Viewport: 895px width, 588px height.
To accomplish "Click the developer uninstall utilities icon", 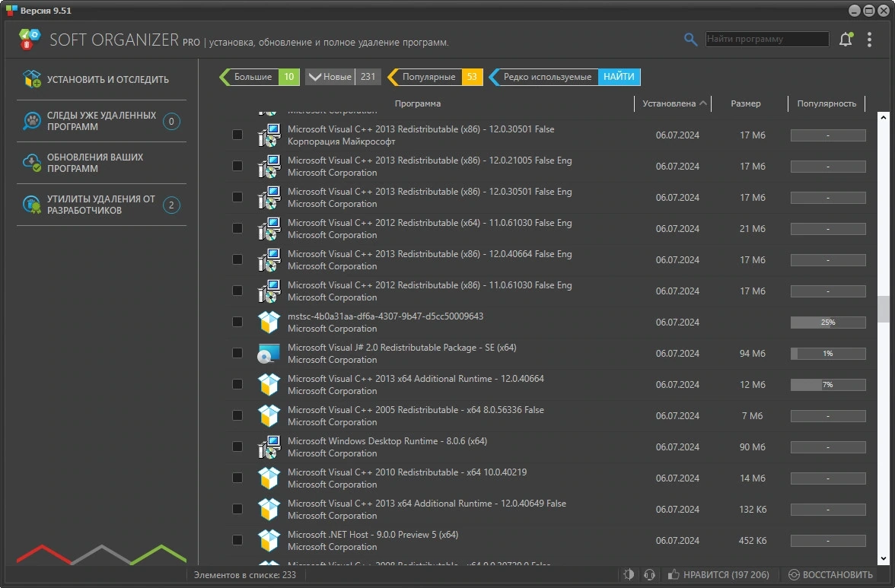I will 32,204.
